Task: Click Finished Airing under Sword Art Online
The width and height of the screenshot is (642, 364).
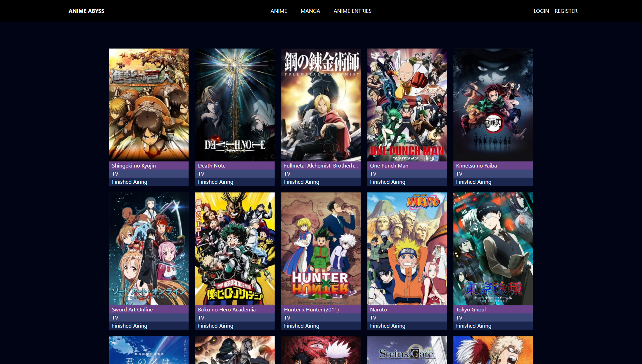Action: 130,326
